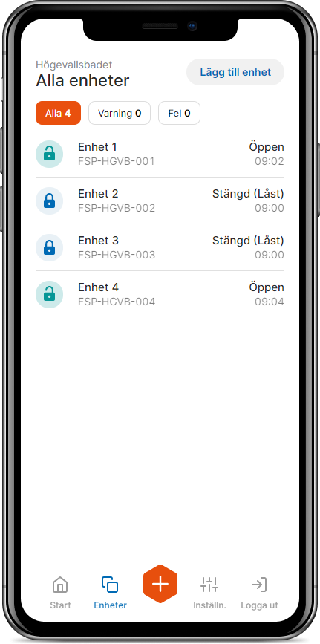Select the Alla 4 filter chip
Viewport: 320px width, 644px height.
coord(59,113)
